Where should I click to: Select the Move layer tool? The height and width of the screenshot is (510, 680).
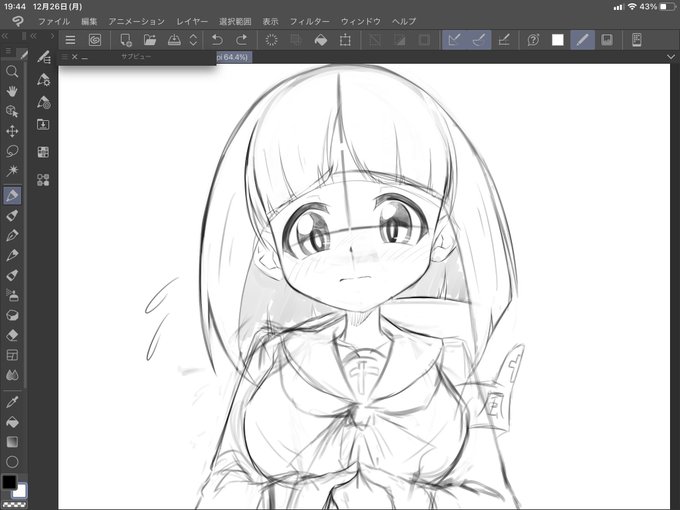point(12,131)
